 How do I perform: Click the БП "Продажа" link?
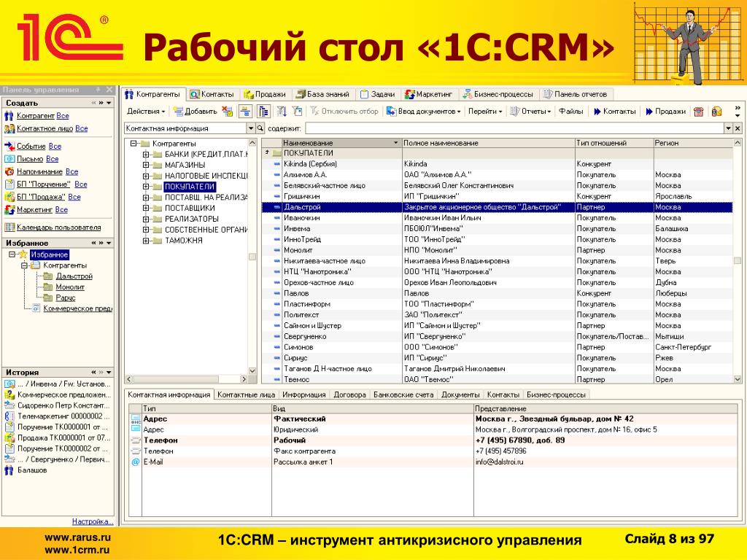pos(41,197)
